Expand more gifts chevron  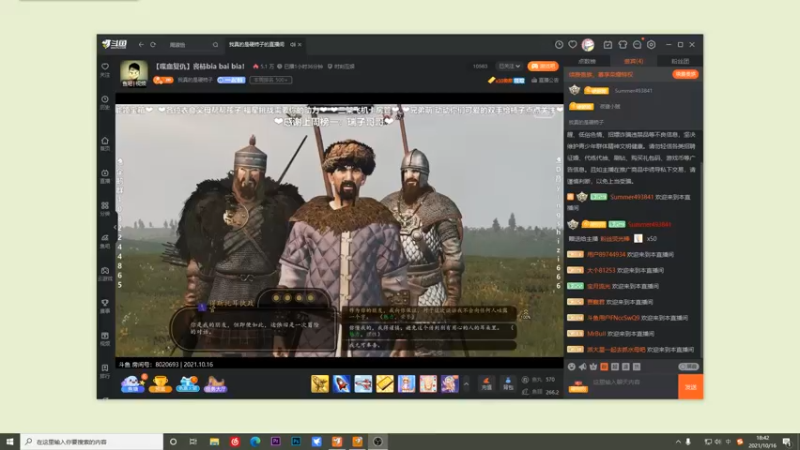tap(466, 384)
